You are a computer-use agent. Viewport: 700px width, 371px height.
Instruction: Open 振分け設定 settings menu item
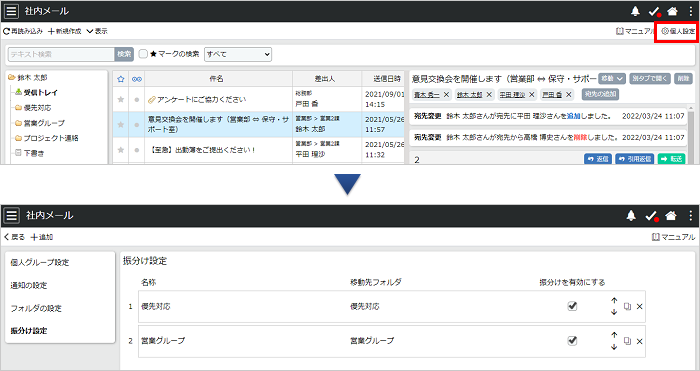[x=29, y=331]
